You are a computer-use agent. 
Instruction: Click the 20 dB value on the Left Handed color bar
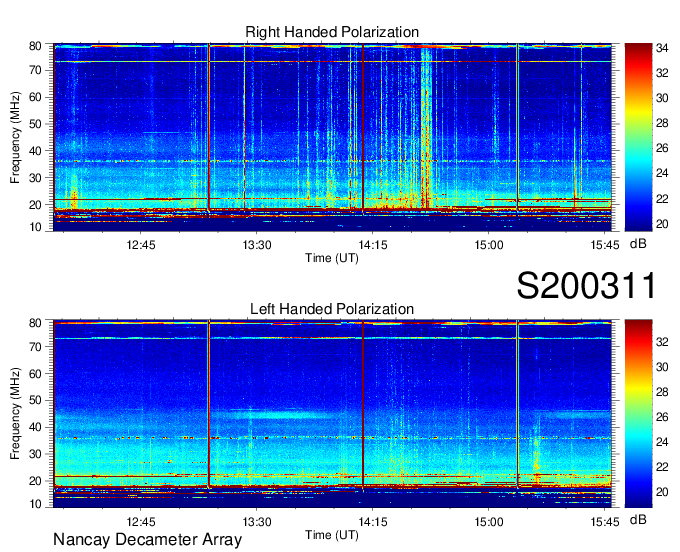click(x=662, y=492)
